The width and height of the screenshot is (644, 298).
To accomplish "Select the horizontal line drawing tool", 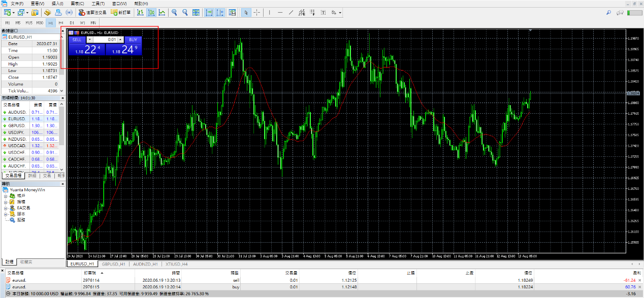I will [280, 12].
